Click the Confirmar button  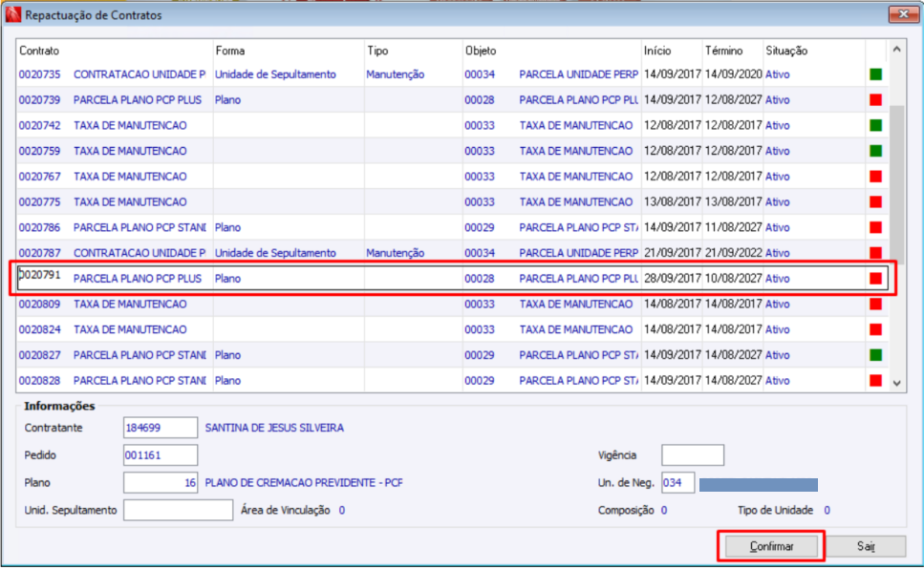coord(771,547)
